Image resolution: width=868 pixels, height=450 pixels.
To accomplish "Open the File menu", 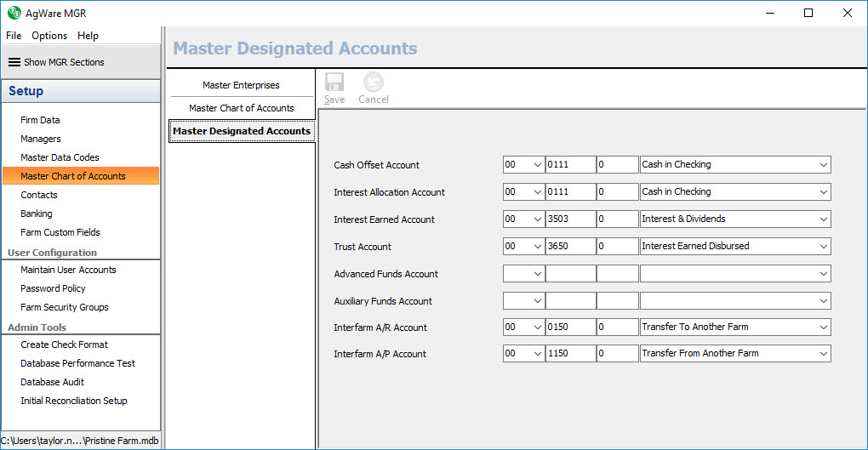I will tap(14, 36).
